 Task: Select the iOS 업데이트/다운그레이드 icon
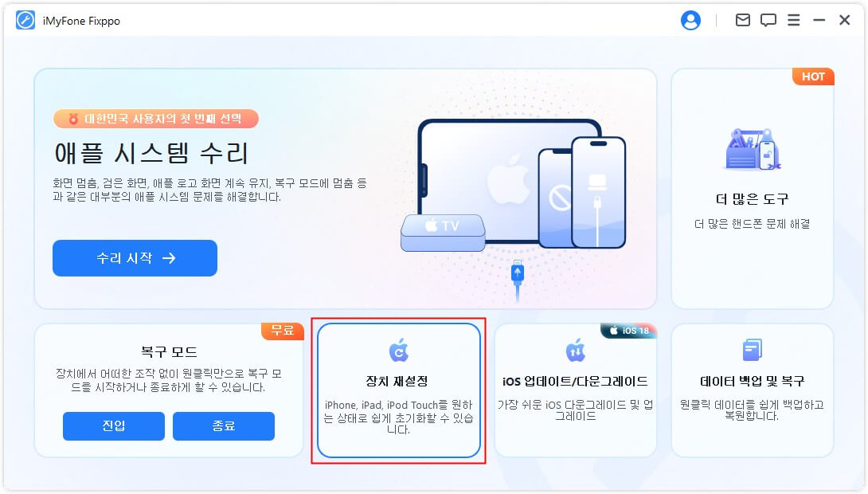click(x=575, y=350)
